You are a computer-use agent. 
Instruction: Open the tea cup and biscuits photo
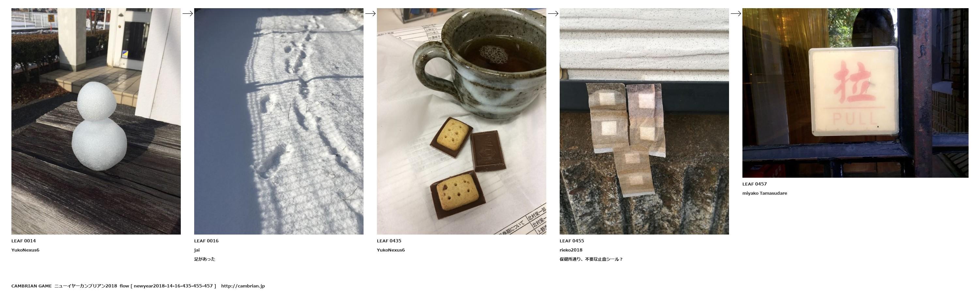pos(461,121)
